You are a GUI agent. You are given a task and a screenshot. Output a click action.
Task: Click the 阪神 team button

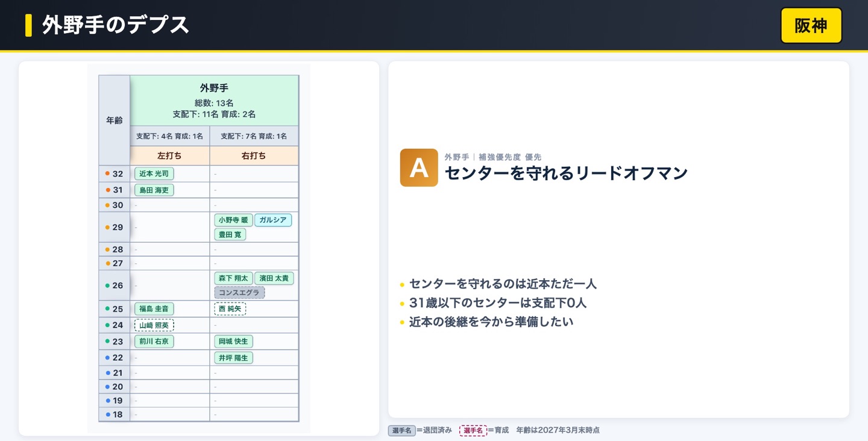(x=811, y=25)
